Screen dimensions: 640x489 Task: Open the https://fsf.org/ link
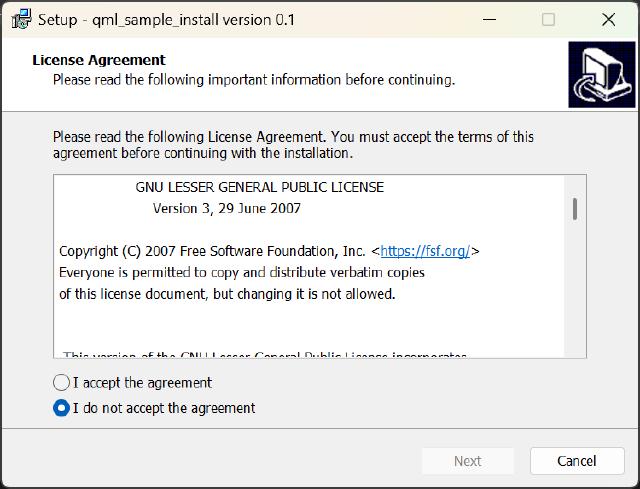(425, 251)
